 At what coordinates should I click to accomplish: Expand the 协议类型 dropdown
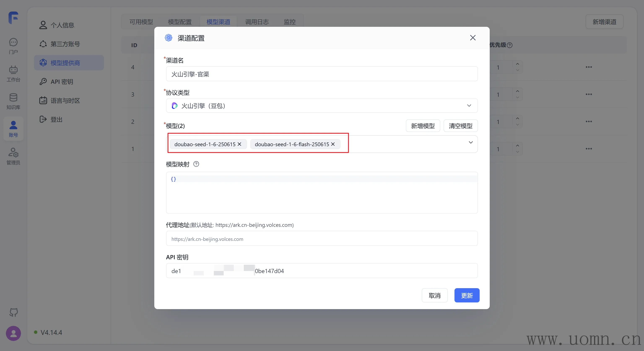tap(469, 106)
